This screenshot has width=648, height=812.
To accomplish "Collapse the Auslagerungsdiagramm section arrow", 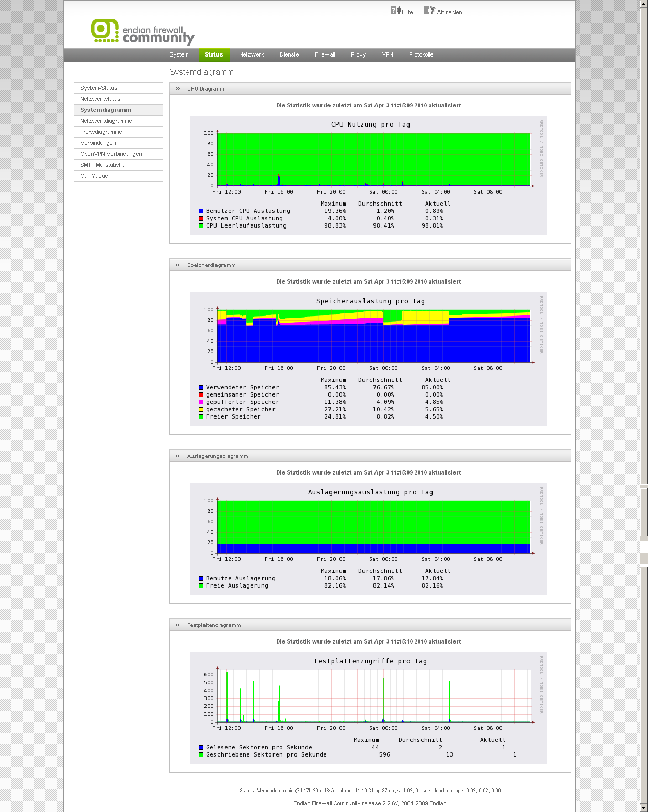I will pyautogui.click(x=178, y=456).
